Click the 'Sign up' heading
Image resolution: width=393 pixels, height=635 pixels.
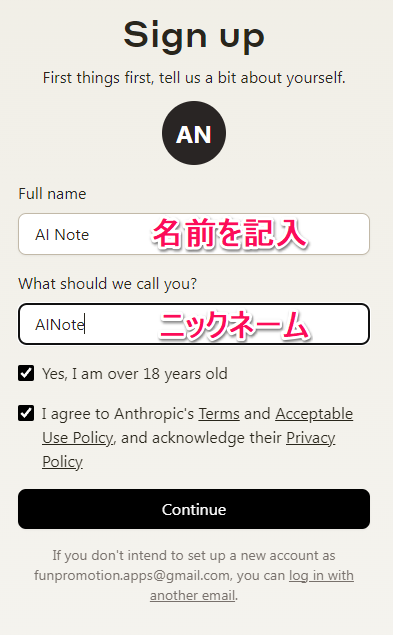point(194,36)
